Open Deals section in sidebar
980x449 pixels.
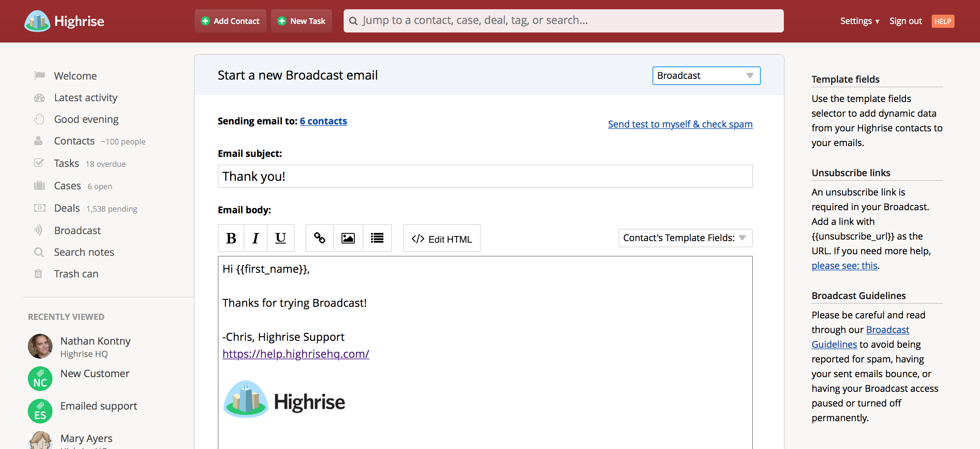[67, 208]
